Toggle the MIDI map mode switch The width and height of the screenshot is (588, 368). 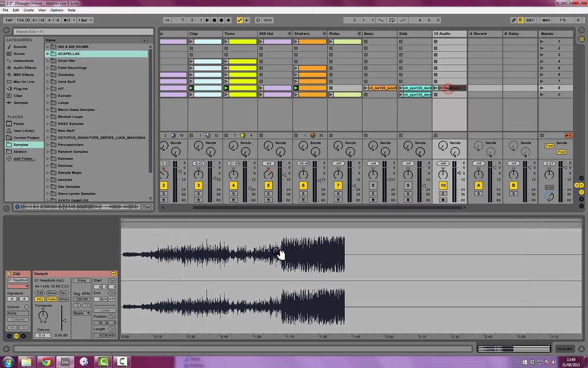pos(546,20)
